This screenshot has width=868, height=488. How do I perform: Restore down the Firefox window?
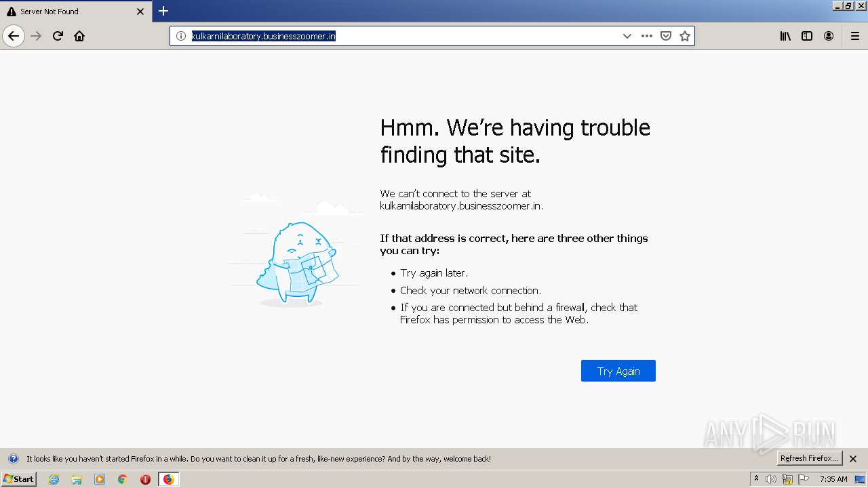[849, 5]
